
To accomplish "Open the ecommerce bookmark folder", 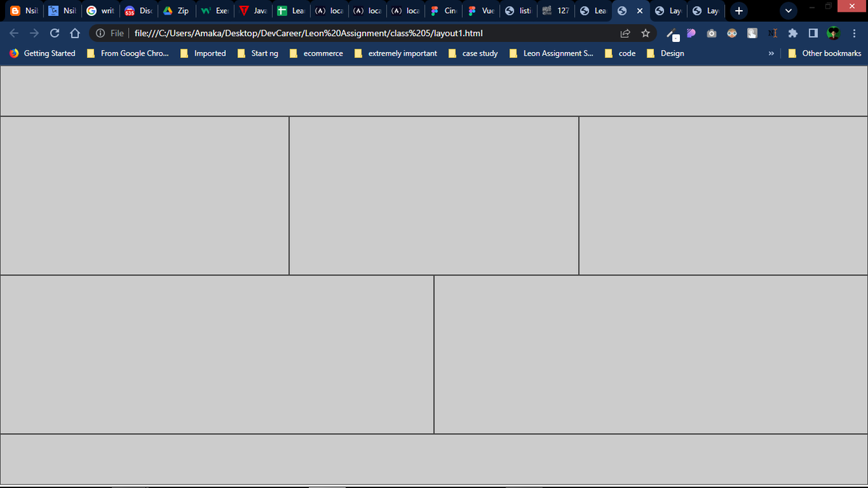I will [x=317, y=53].
